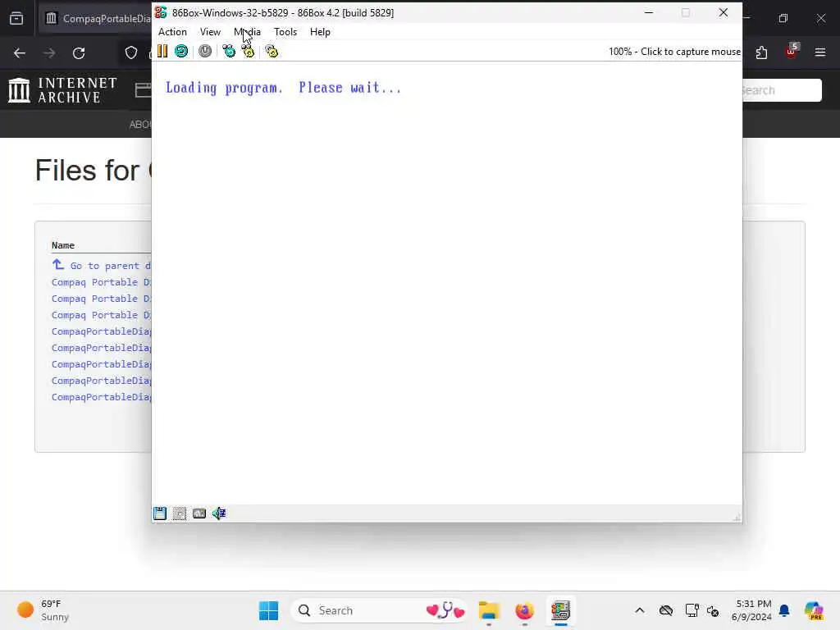Open the last CompaqPortableDia file link

click(101, 397)
